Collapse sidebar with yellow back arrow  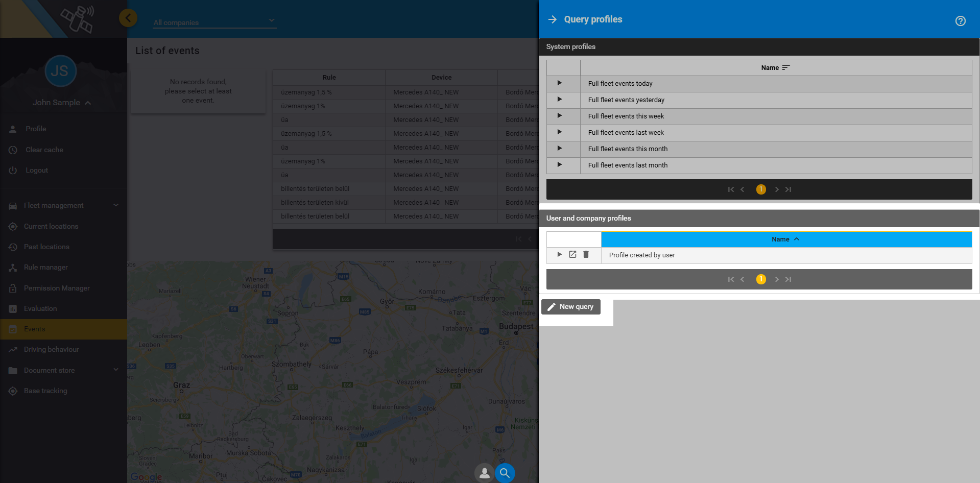pos(128,18)
